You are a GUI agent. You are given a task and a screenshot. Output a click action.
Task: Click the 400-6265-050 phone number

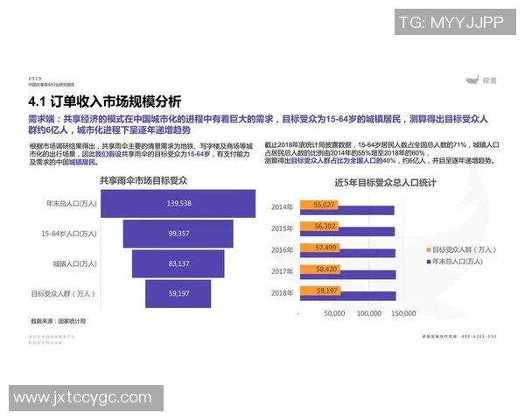(479, 336)
